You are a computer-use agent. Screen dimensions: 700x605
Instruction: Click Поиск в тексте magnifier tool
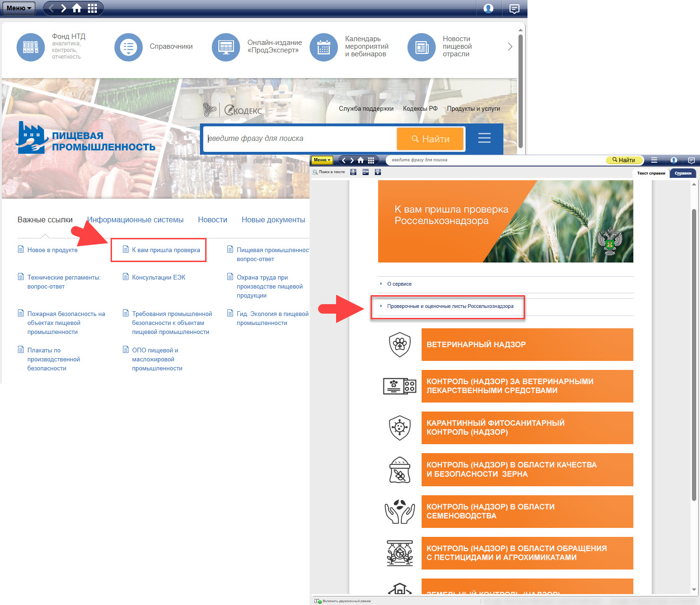pyautogui.click(x=329, y=172)
